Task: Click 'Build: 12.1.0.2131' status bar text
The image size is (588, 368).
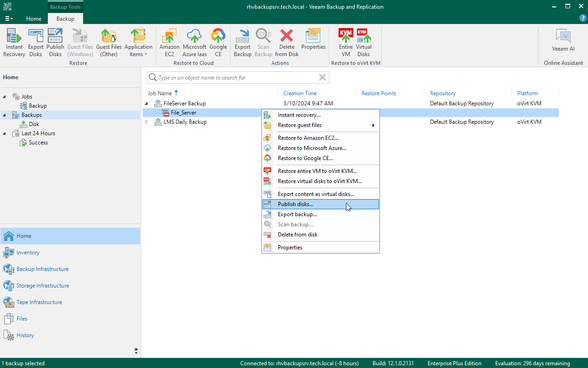Action: click(393, 363)
